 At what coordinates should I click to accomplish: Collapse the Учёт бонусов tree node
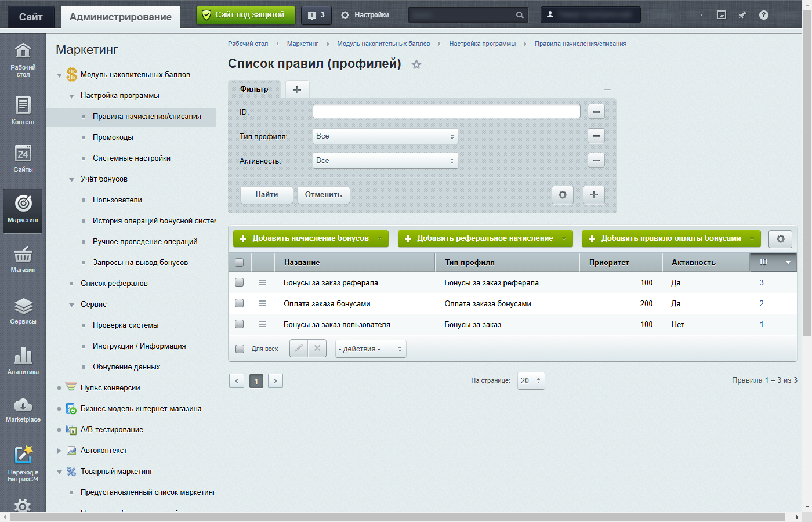pyautogui.click(x=72, y=179)
